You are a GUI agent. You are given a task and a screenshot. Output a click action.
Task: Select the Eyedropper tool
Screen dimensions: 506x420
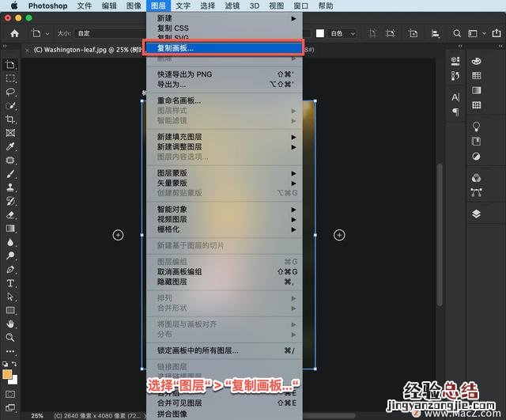(x=10, y=146)
